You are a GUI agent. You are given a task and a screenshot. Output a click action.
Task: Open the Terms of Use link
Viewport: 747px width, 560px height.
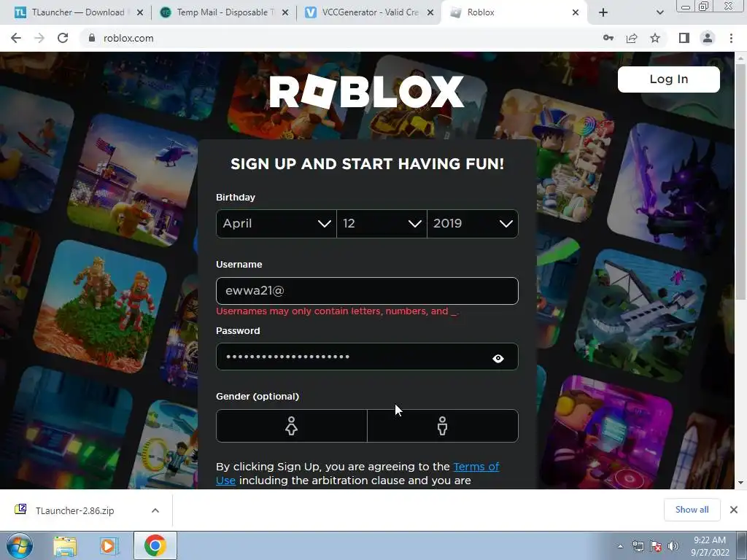pos(476,467)
